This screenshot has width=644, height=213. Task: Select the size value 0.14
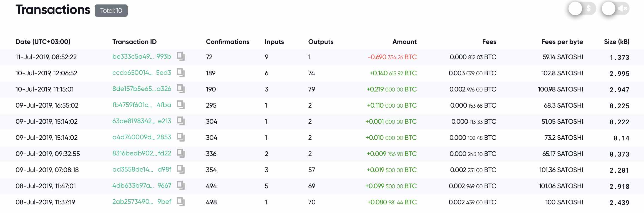[x=621, y=138]
